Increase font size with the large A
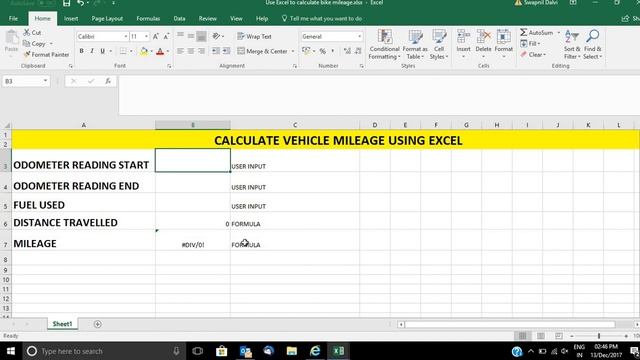The width and height of the screenshot is (640, 360). (x=156, y=37)
